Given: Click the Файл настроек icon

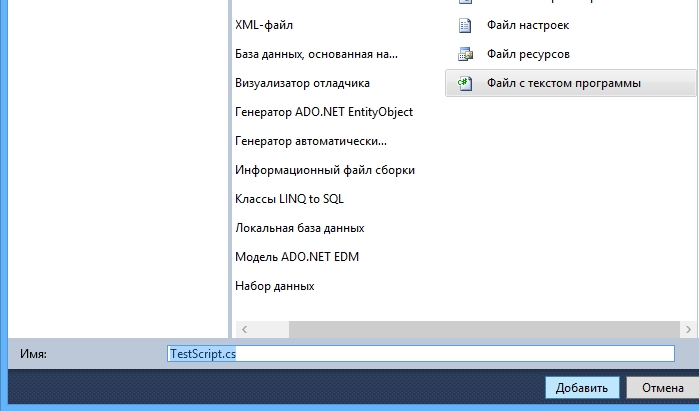Looking at the screenshot, I should (x=464, y=25).
